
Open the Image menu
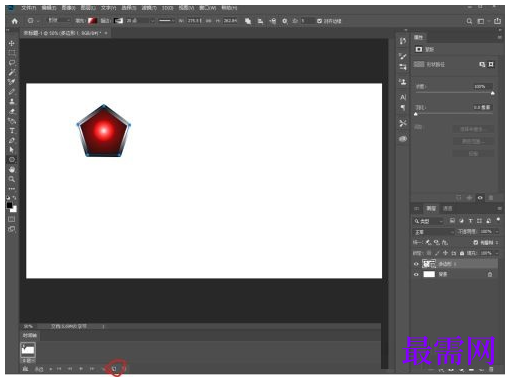69,8
